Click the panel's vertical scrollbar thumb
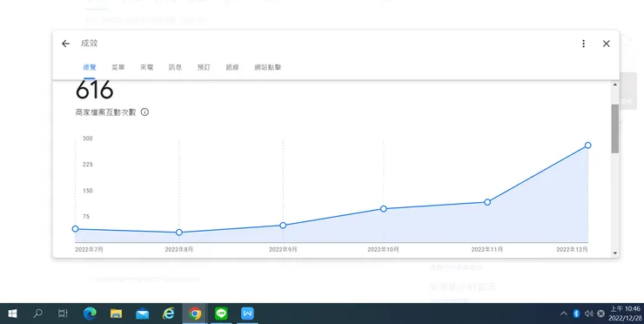The width and height of the screenshot is (644, 324). [x=614, y=129]
